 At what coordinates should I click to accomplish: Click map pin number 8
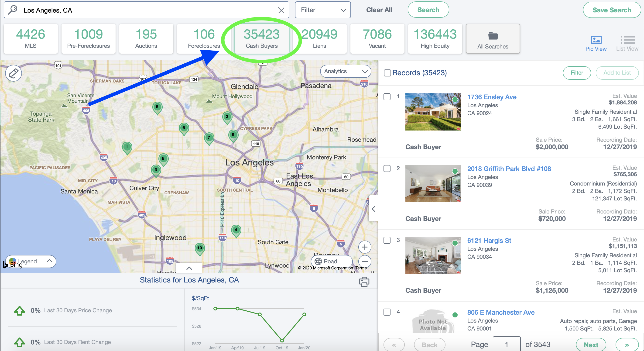pyautogui.click(x=163, y=159)
